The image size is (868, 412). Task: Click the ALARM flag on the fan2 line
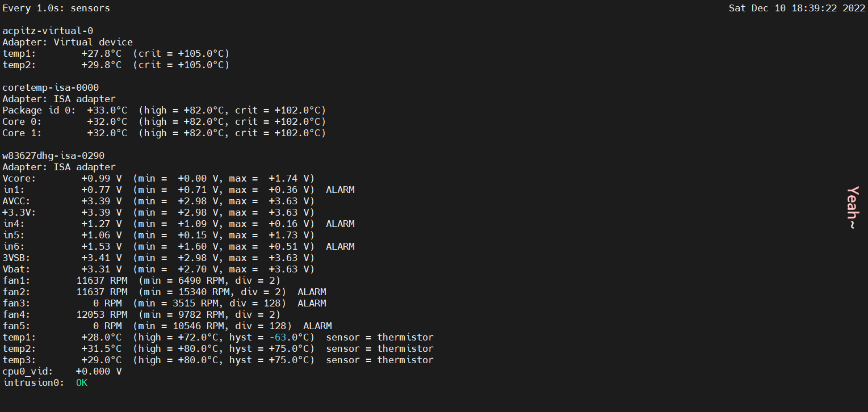point(312,292)
